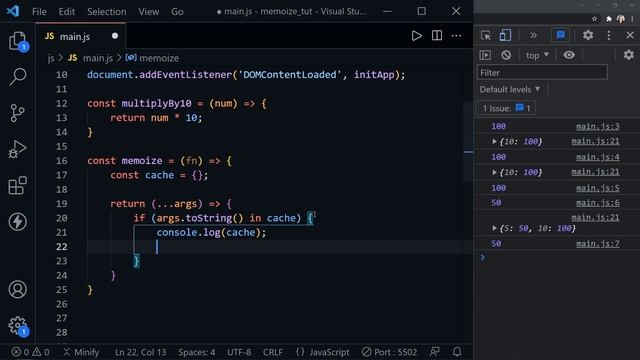Viewport: 640px width, 360px height.
Task: Open browser extensions puzzle icon
Action: pos(609,19)
